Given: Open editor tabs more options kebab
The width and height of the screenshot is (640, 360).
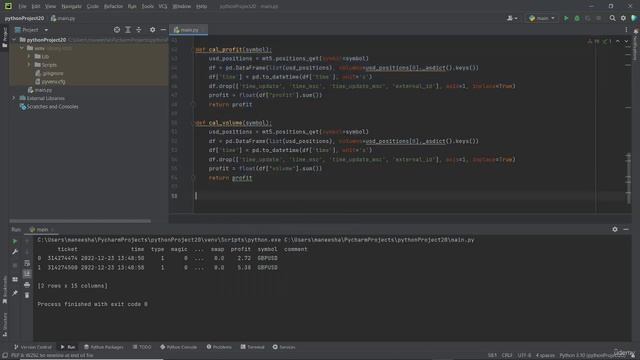Looking at the screenshot, I should (x=626, y=30).
